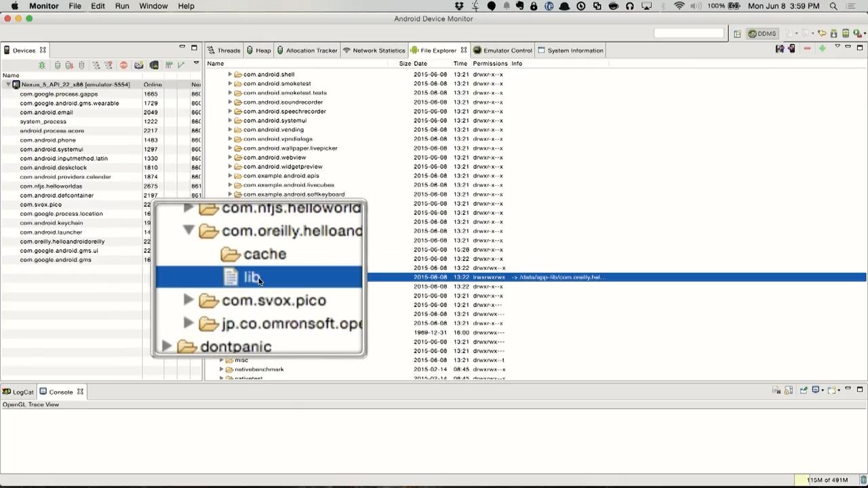Switch to the Allocation Tracker tab
The width and height of the screenshot is (868, 488).
(x=307, y=50)
